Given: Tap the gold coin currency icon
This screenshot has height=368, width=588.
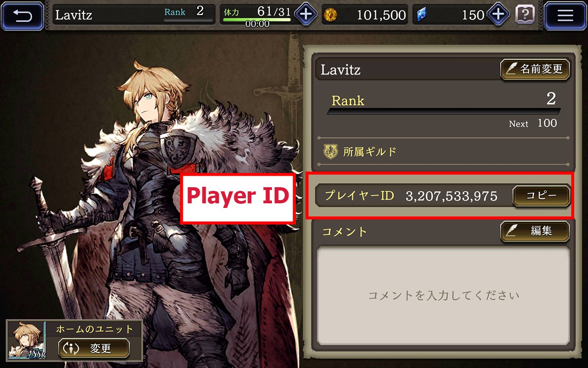Looking at the screenshot, I should click(x=330, y=15).
